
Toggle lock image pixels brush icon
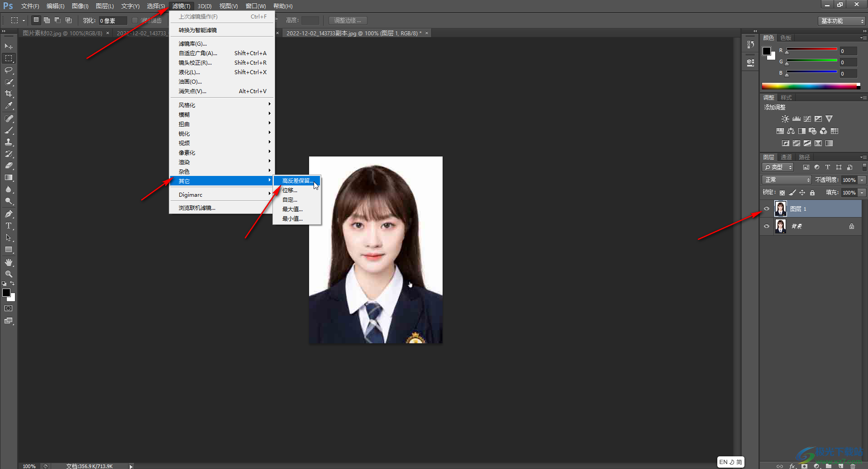click(792, 193)
